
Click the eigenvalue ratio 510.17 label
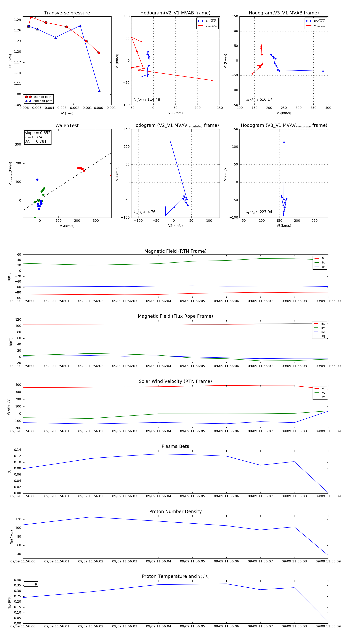pyautogui.click(x=259, y=100)
